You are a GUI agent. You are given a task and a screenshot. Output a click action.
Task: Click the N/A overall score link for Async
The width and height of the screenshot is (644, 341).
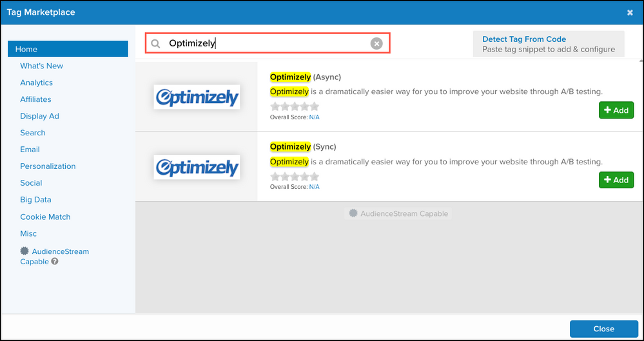[x=314, y=117]
